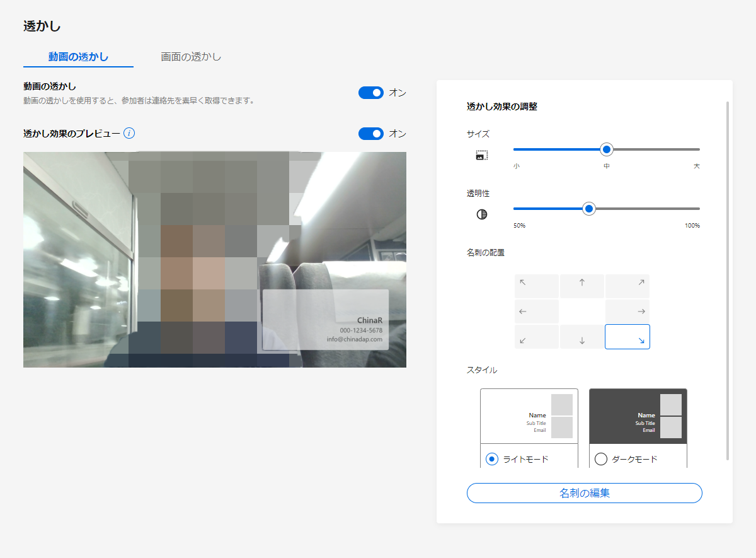756x558 pixels.
Task: Select the center placement cell
Action: pyautogui.click(x=582, y=311)
